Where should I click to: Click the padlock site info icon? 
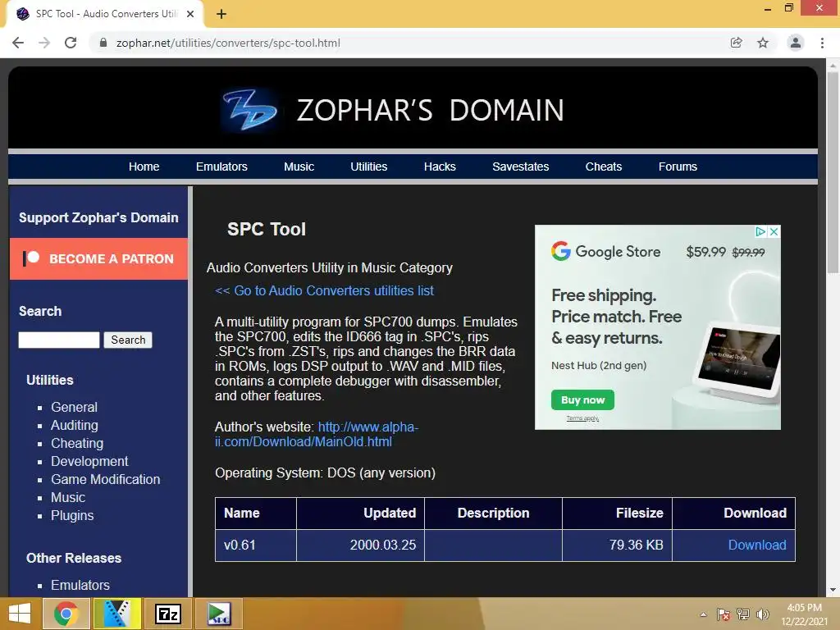click(x=103, y=43)
